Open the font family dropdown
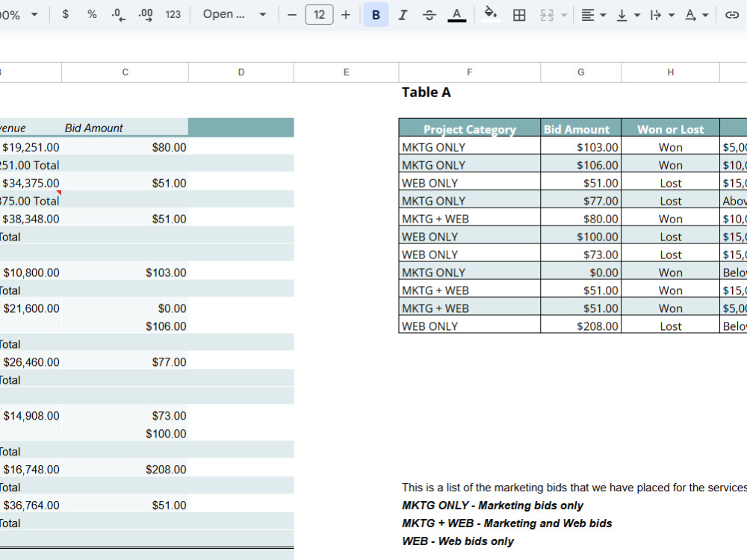 [x=235, y=14]
